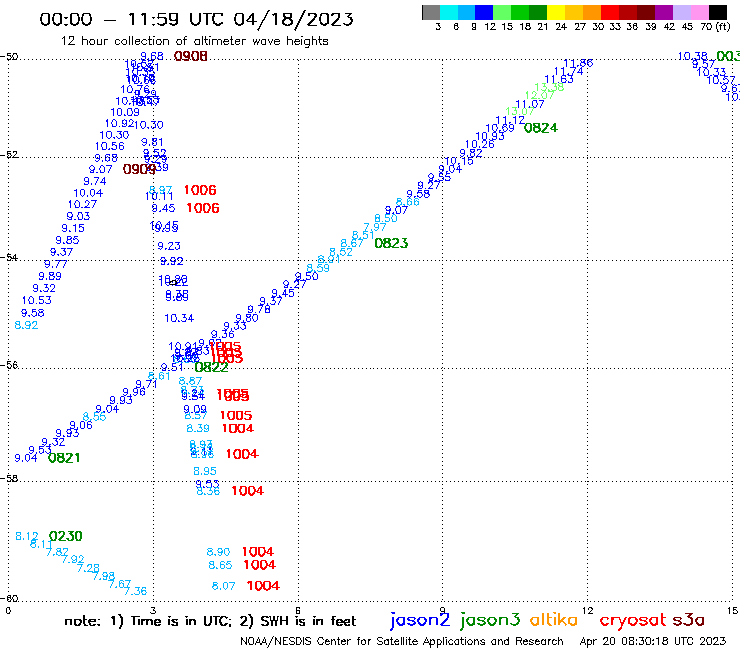
Task: Click the 'jason3' satellite legend label
Action: [x=490, y=620]
